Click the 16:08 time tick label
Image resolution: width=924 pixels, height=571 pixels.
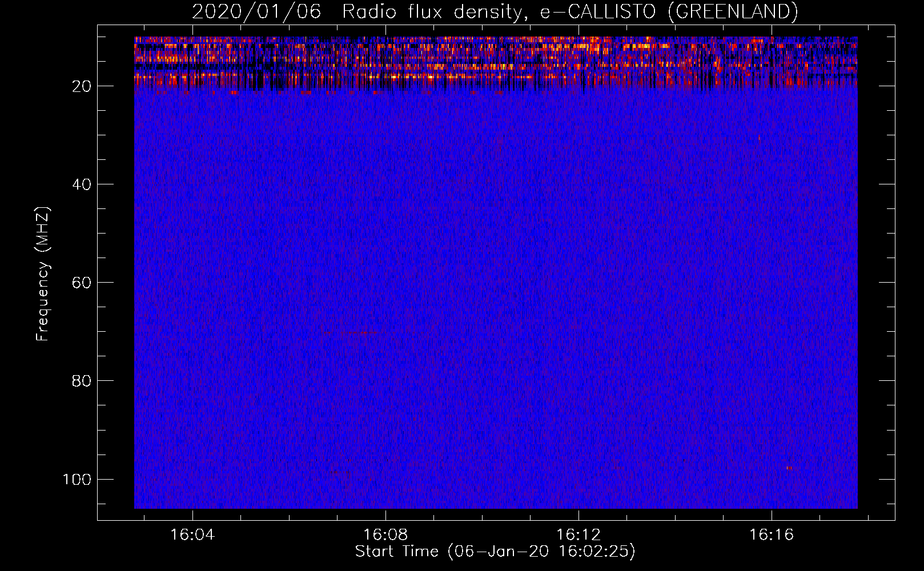click(x=385, y=535)
